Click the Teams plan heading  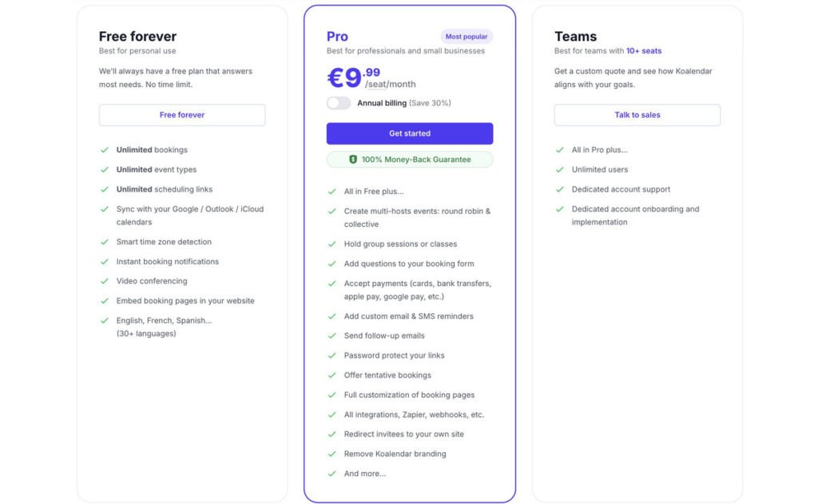pos(575,37)
